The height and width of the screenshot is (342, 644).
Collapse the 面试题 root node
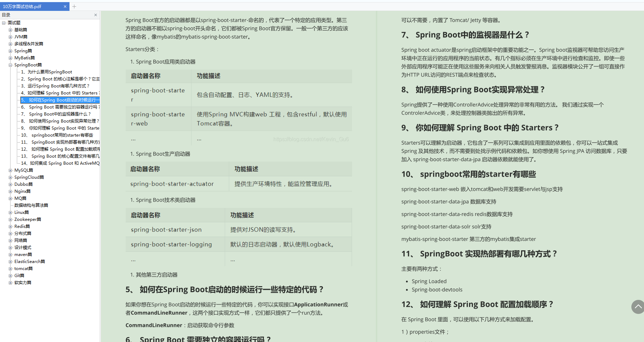coord(4,23)
